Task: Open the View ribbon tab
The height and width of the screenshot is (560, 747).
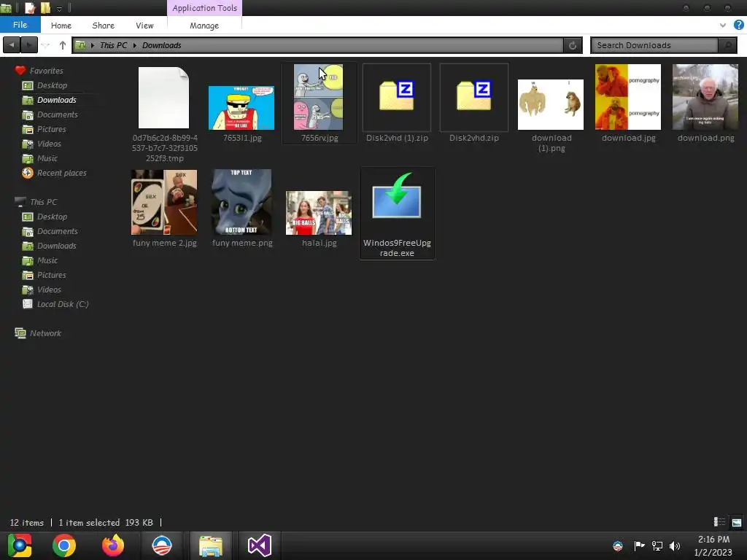Action: pos(144,26)
